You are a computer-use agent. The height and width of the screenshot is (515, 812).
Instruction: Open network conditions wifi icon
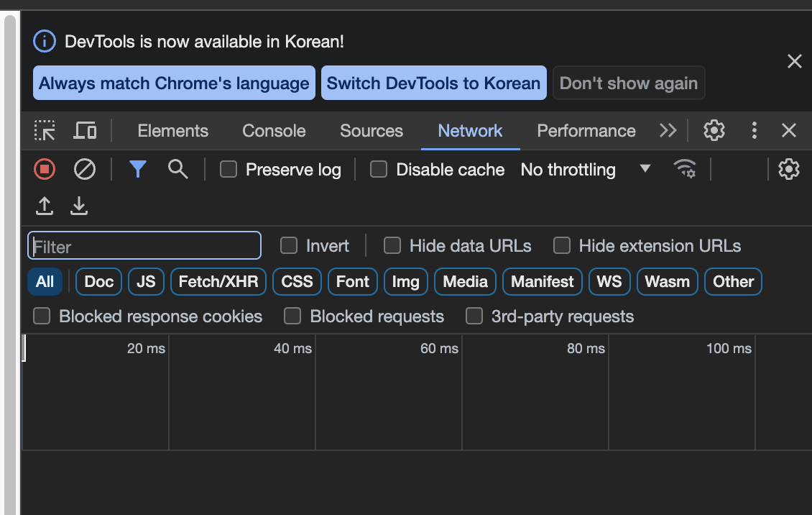(685, 170)
